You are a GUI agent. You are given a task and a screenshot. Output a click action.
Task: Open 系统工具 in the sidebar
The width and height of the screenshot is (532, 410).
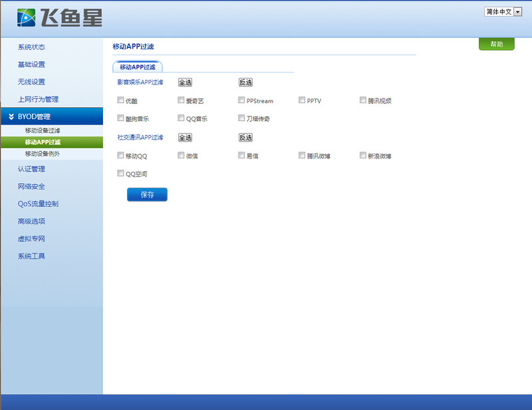[x=31, y=256]
